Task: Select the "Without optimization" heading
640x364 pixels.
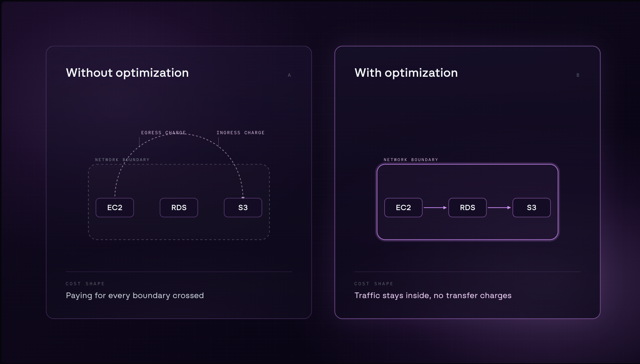Action: [127, 73]
